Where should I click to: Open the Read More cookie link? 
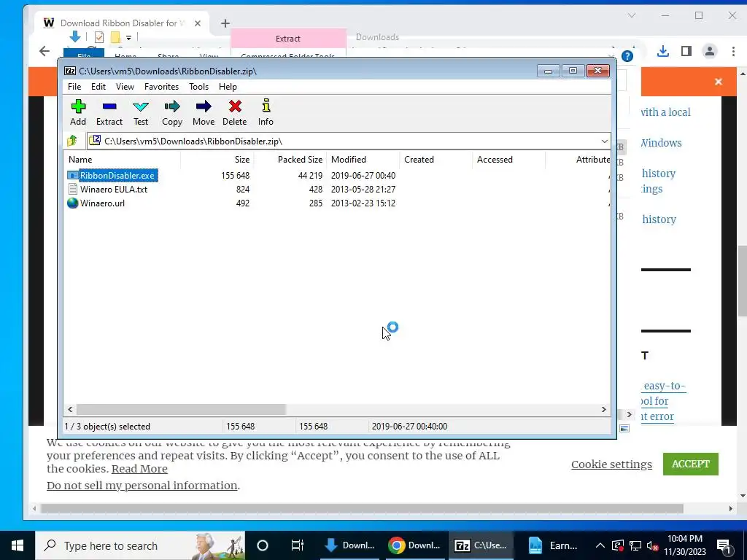[x=139, y=469]
